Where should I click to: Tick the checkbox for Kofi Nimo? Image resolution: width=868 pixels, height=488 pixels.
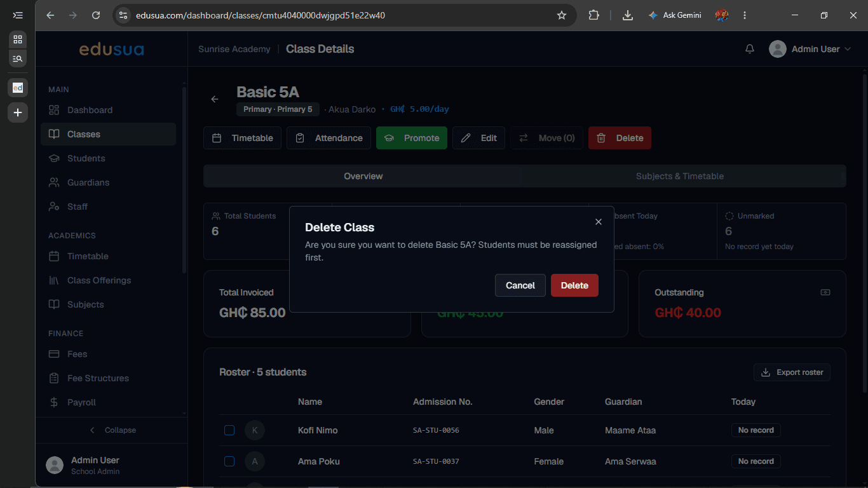coord(229,430)
